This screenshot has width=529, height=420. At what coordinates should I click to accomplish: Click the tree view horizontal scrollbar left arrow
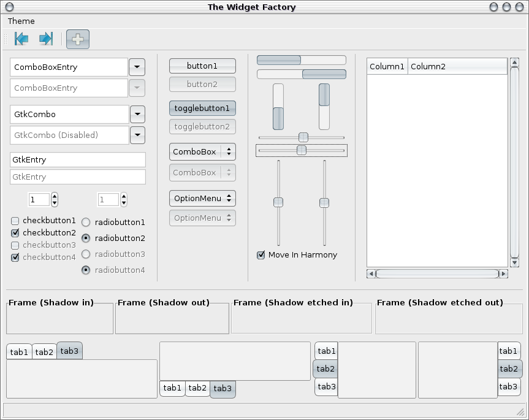[371, 273]
